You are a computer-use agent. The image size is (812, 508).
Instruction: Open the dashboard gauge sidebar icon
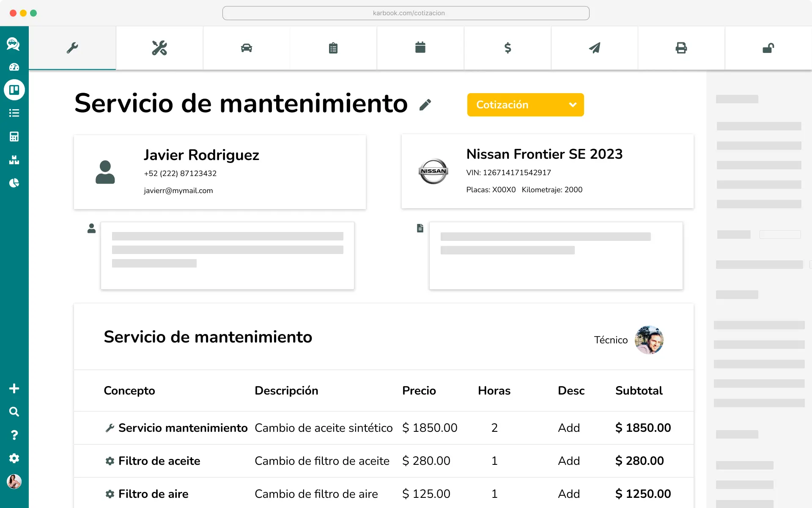point(14,67)
